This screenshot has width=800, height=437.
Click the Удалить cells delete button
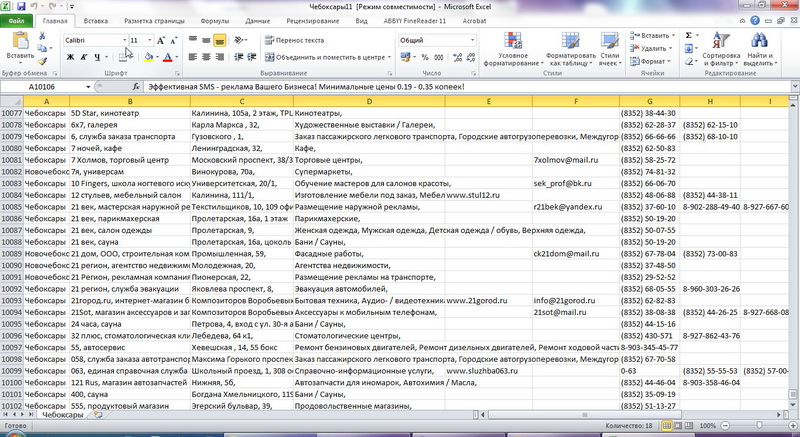point(651,48)
